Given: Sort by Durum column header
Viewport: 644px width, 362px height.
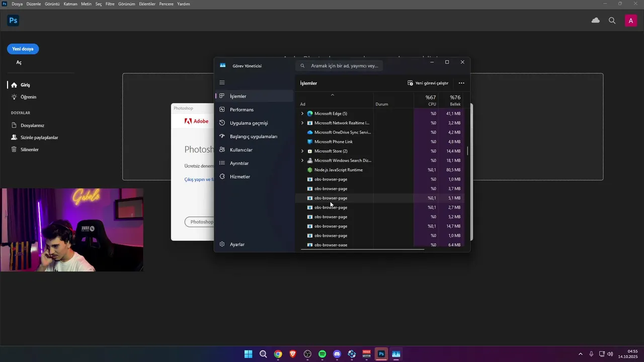Looking at the screenshot, I should point(393,100).
